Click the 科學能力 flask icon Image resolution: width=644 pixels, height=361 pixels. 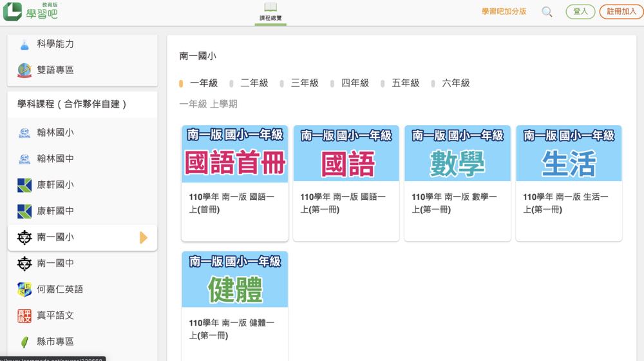click(24, 44)
